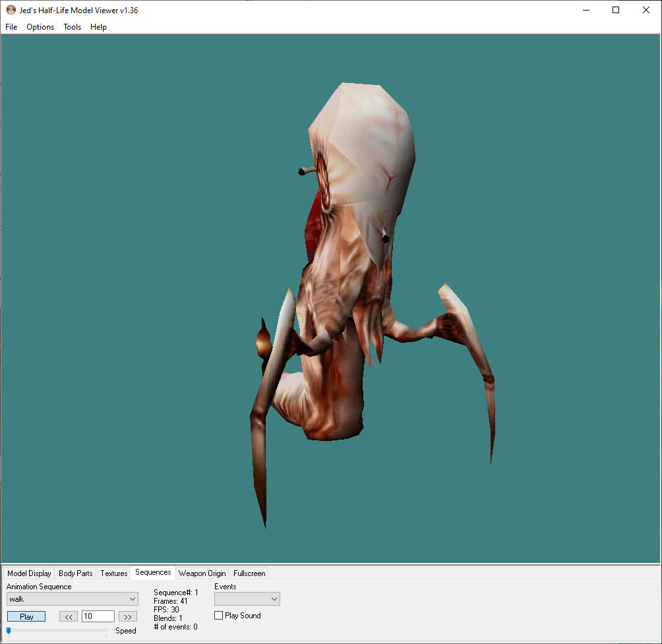Screen dimensions: 662x644
Task: Click the Jed's Model Viewer app icon
Action: pyautogui.click(x=11, y=10)
